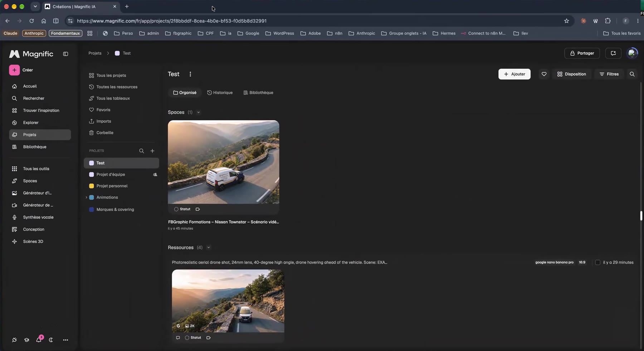This screenshot has height=351, width=644.
Task: Open the favorites heart filter icon
Action: point(544,74)
